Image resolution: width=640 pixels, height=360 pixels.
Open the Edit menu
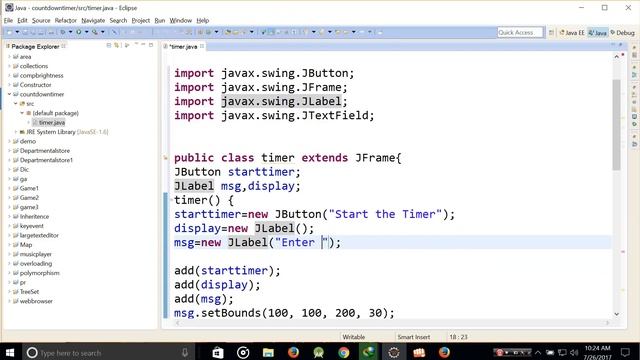point(22,20)
